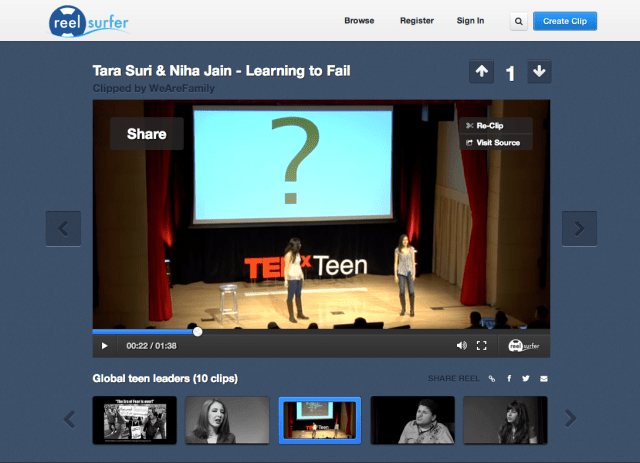
Task: Show previous reel thumbnails with left chevron
Action: [x=70, y=419]
